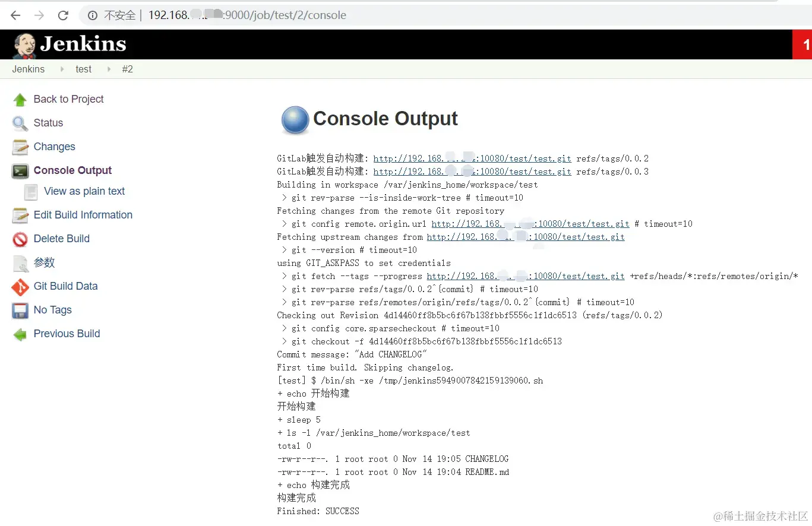This screenshot has width=812, height=526.
Task: Click the /bin/sh -xe jenkins script line
Action: point(410,381)
